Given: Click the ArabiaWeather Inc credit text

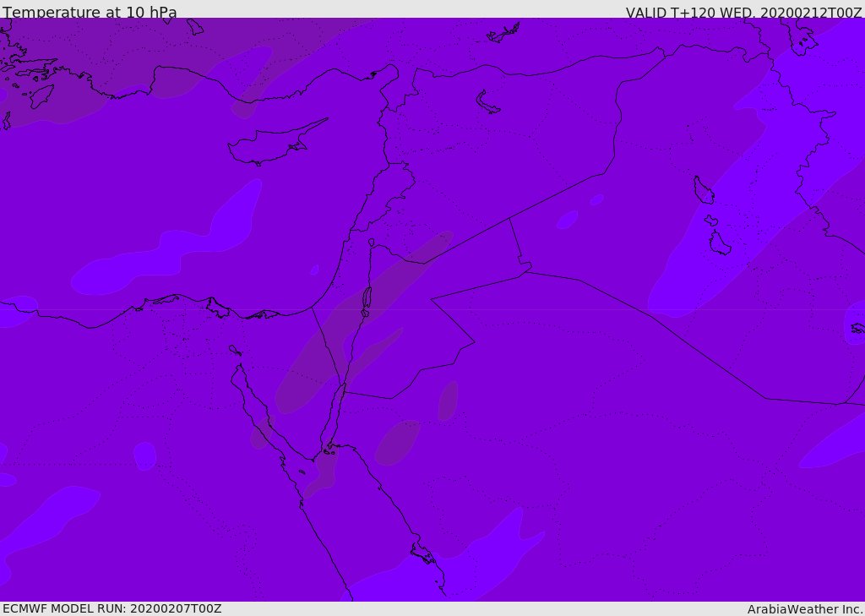Looking at the screenshot, I should tap(804, 609).
